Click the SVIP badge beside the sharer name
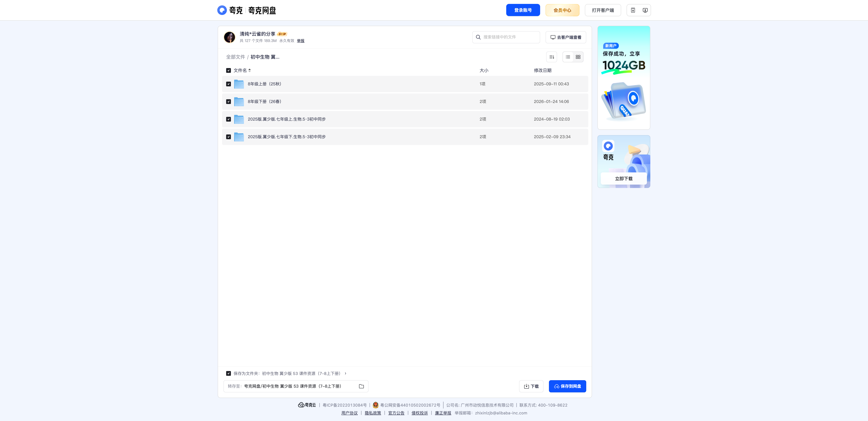868x421 pixels. (282, 34)
